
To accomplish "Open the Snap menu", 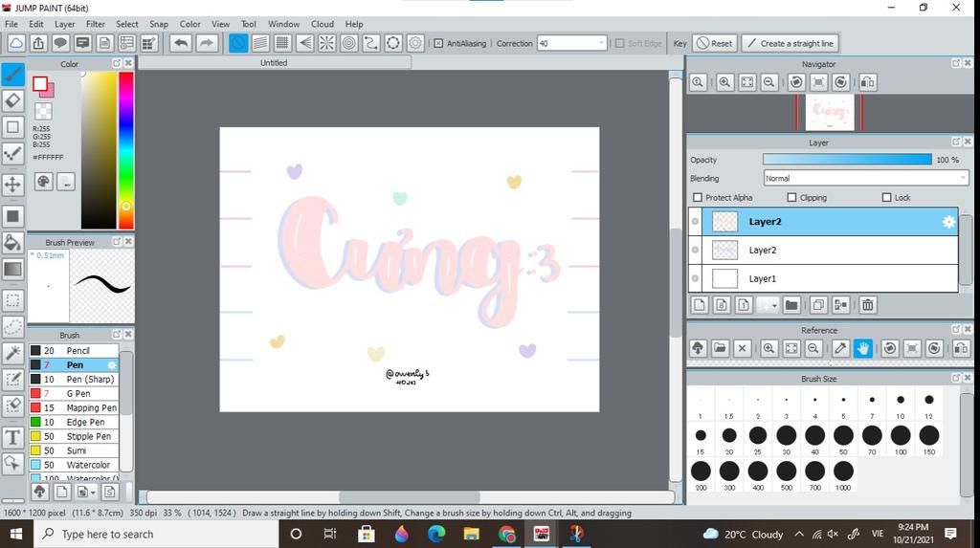I will point(159,24).
